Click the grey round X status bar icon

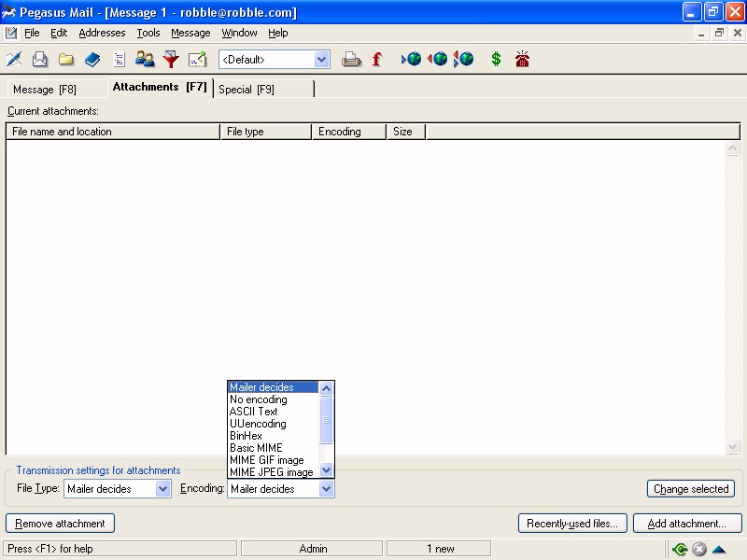click(698, 549)
